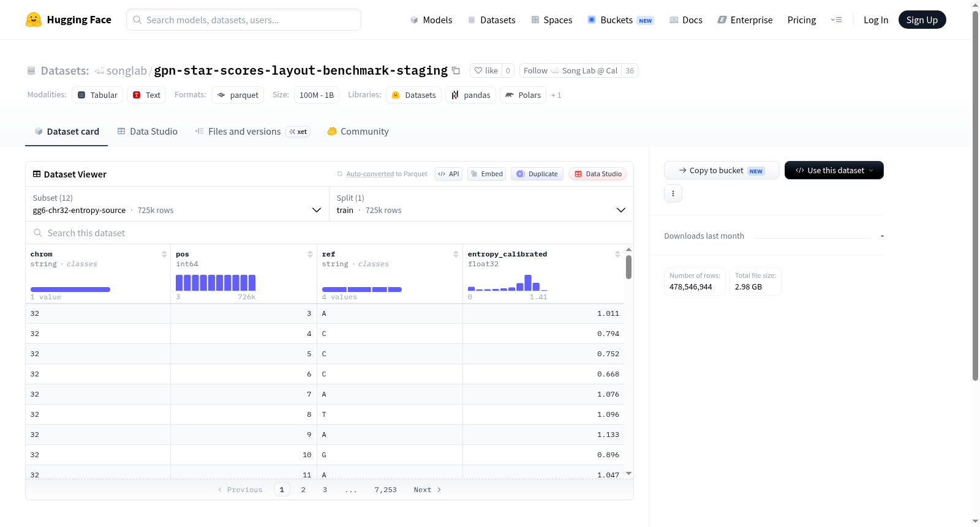The height and width of the screenshot is (527, 980).
Task: Select the Polars library tag
Action: (523, 95)
